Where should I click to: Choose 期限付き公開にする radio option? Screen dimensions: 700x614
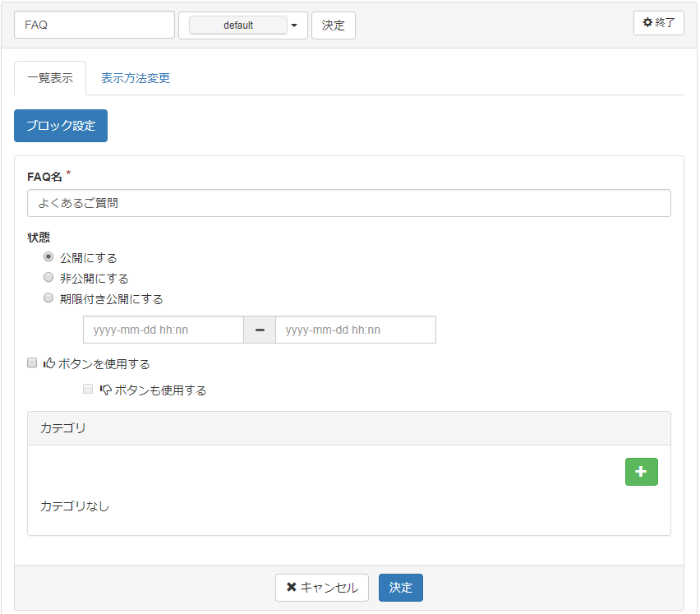[48, 298]
